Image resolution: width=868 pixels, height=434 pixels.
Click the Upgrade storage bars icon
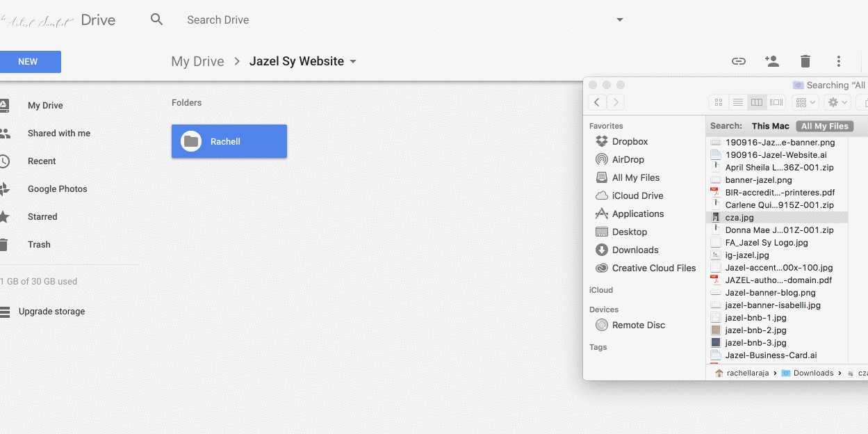4,312
